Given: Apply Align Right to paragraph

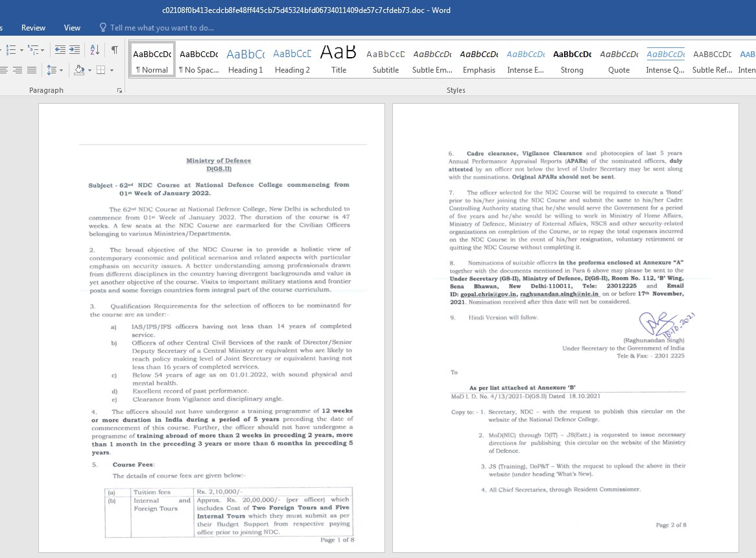Looking at the screenshot, I should coord(18,71).
